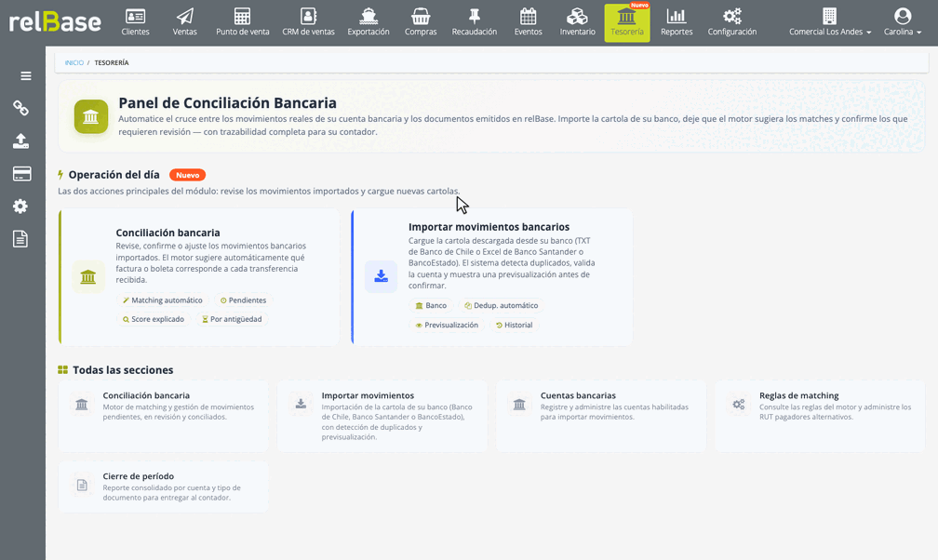Click Reglas de matching gears icon
Viewport: 938px width, 560px height.
click(x=739, y=405)
